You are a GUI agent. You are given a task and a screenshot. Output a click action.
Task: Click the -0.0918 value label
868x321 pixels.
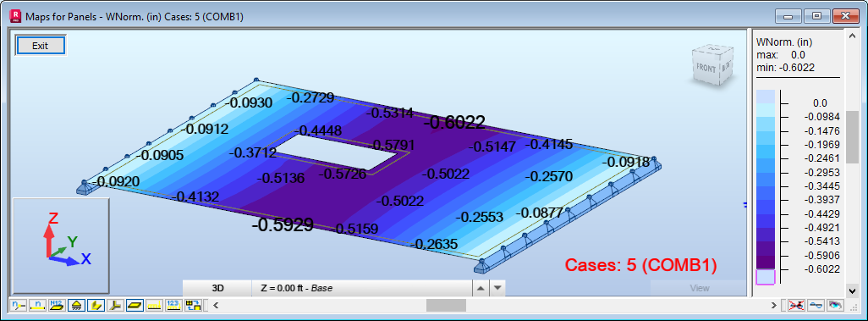tap(626, 163)
